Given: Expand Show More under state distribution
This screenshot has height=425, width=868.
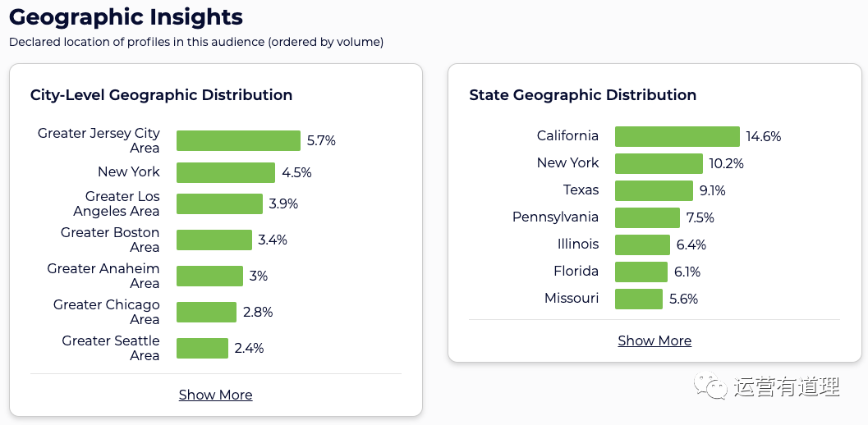Looking at the screenshot, I should [x=654, y=340].
